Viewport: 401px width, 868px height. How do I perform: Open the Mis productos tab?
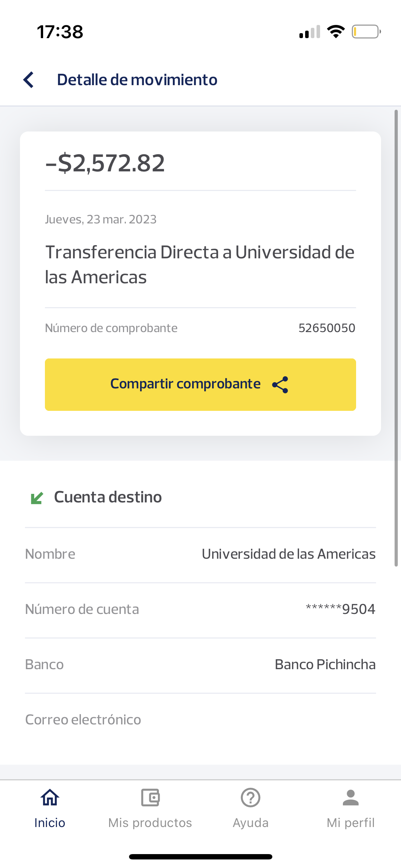(x=150, y=823)
